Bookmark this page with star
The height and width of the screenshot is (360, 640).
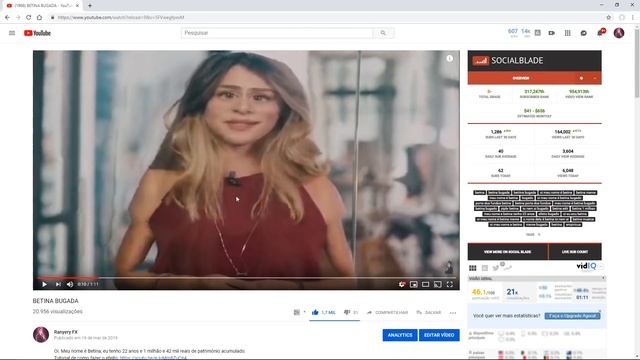tap(609, 18)
